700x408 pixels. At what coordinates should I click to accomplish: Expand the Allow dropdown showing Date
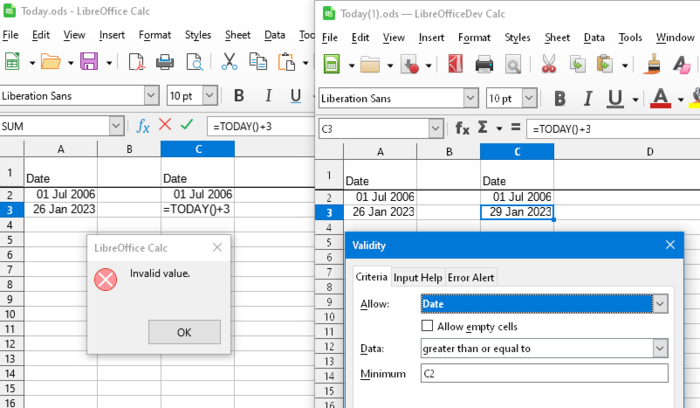click(659, 303)
